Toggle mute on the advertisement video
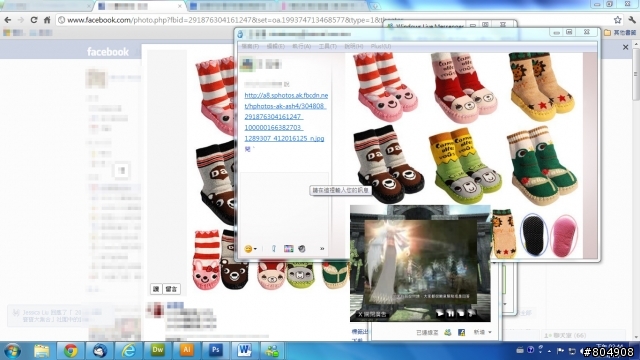This screenshot has height=360, width=640. click(x=471, y=313)
